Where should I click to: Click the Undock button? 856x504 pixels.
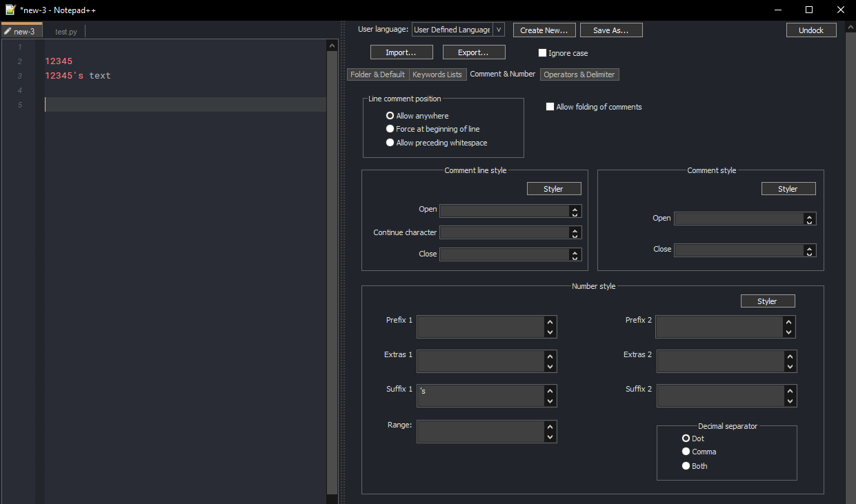(x=811, y=30)
